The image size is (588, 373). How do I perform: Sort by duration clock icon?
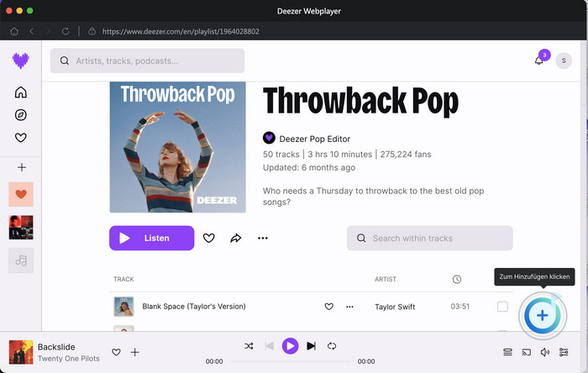coord(457,279)
